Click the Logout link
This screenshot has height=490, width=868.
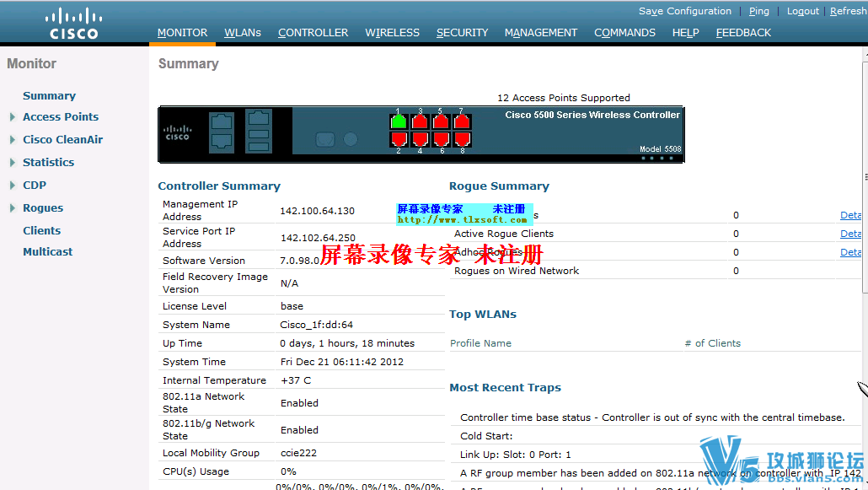(802, 11)
